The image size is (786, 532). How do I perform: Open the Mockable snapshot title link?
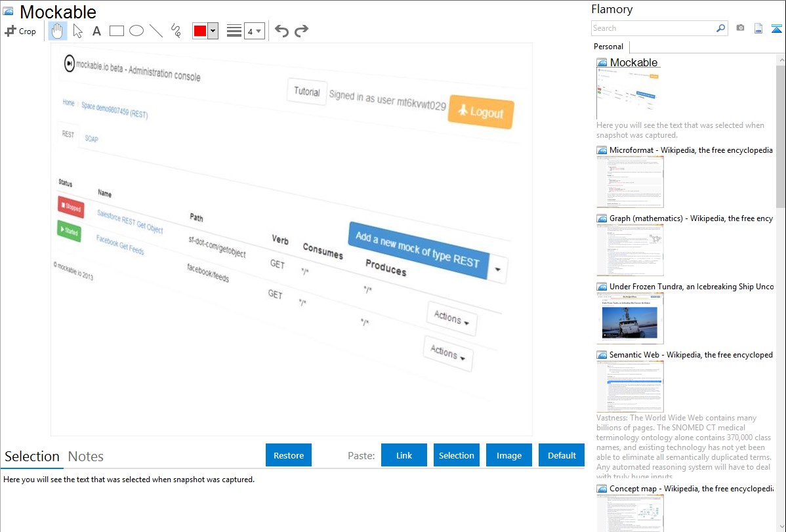[x=634, y=63]
